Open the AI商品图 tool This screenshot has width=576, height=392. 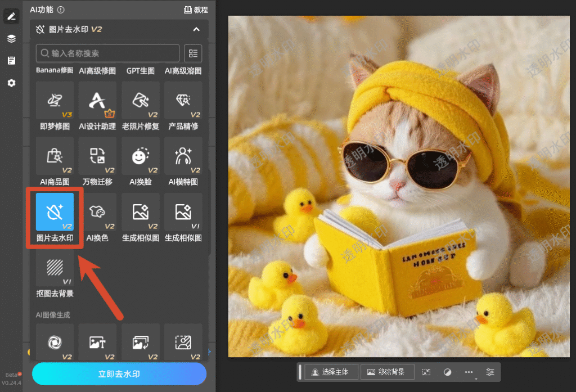click(x=55, y=156)
